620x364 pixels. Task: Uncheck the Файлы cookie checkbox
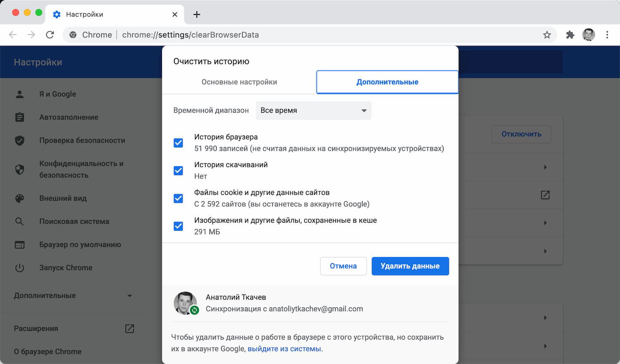(x=178, y=198)
